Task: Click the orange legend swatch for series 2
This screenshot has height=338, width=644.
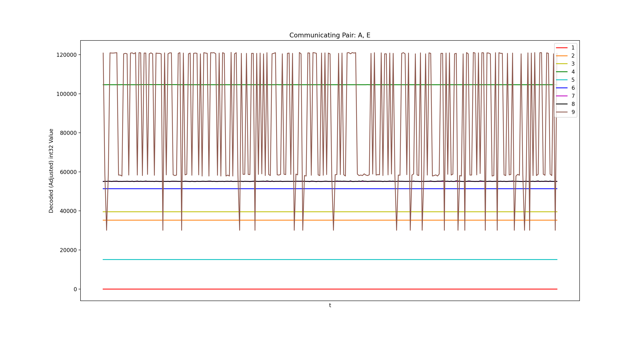Action: pos(562,56)
